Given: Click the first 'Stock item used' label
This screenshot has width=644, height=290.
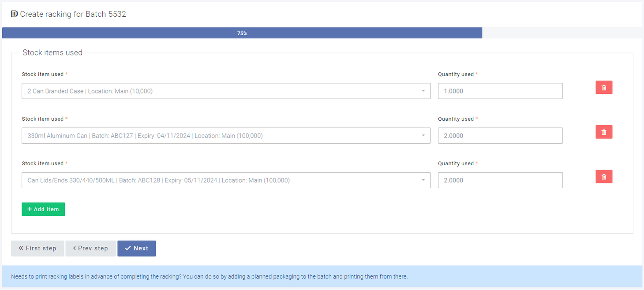Looking at the screenshot, I should (45, 74).
